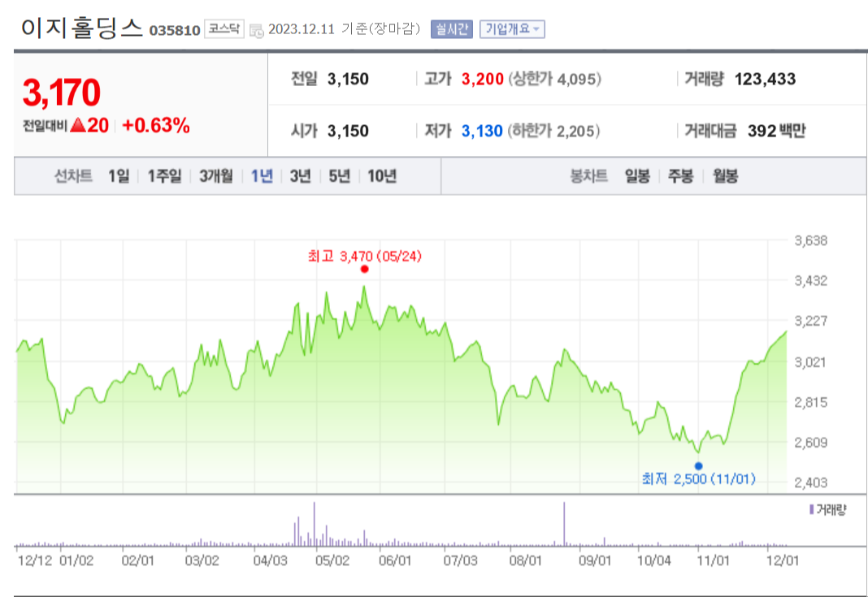Viewport: 868px width, 597px height.
Task: Click the 실시간 real-time button
Action: [452, 28]
